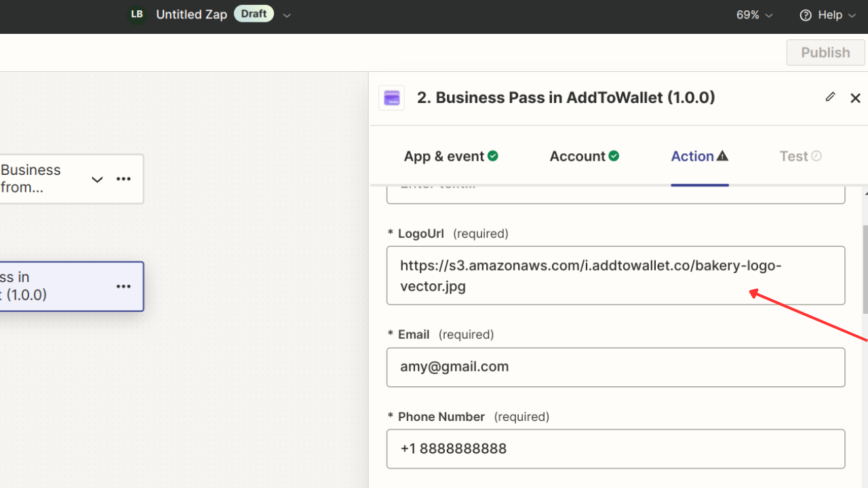Viewport: 868px width, 488px height.
Task: Click the Help question mark icon
Action: tap(805, 14)
